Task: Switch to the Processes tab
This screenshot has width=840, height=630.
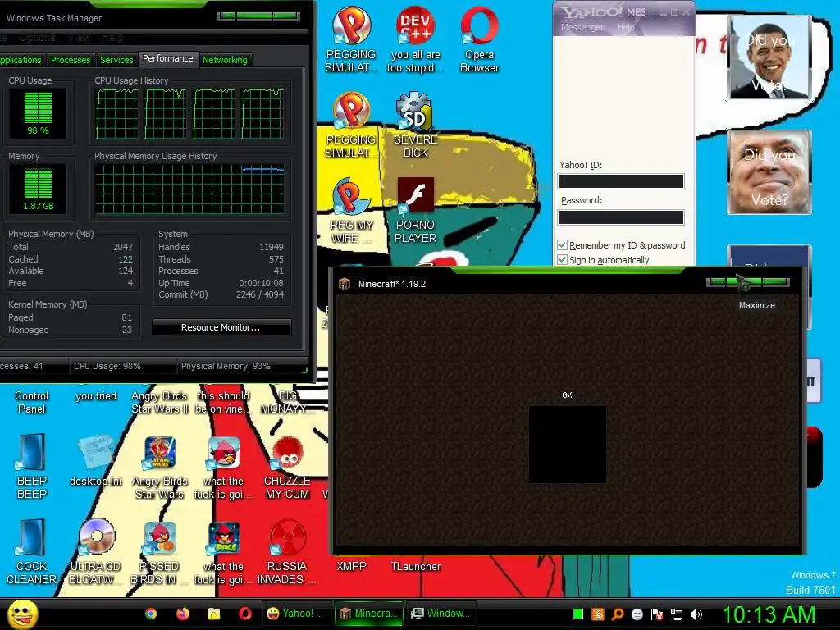Action: click(x=71, y=60)
